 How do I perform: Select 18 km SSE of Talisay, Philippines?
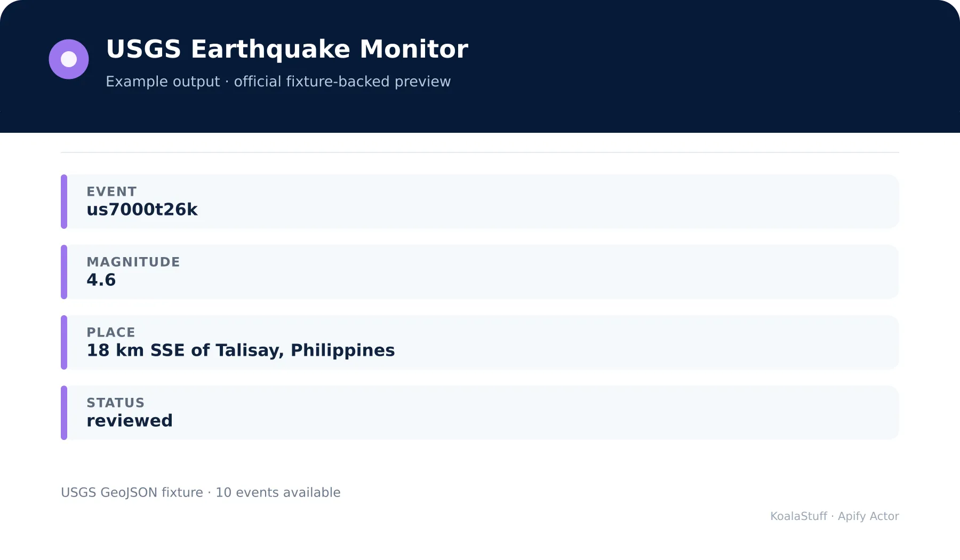[241, 350]
